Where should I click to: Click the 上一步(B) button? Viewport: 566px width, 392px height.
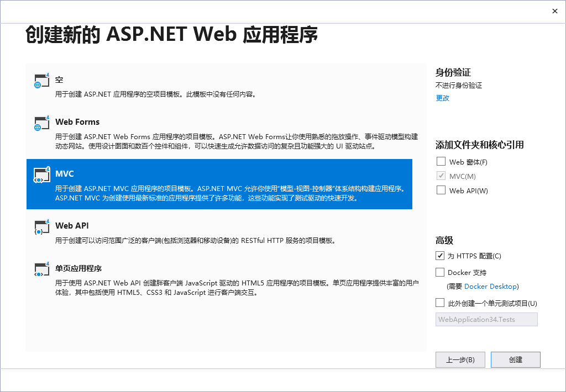[460, 360]
